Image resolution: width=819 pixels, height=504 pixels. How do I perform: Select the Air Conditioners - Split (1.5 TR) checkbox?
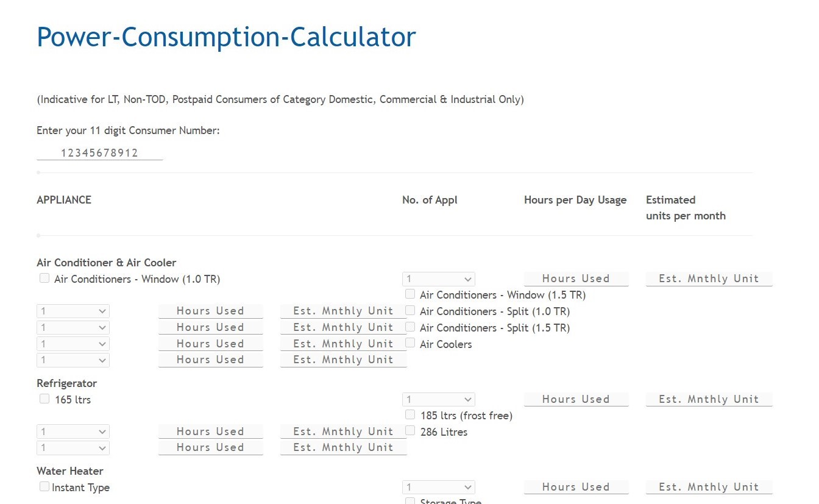[410, 327]
